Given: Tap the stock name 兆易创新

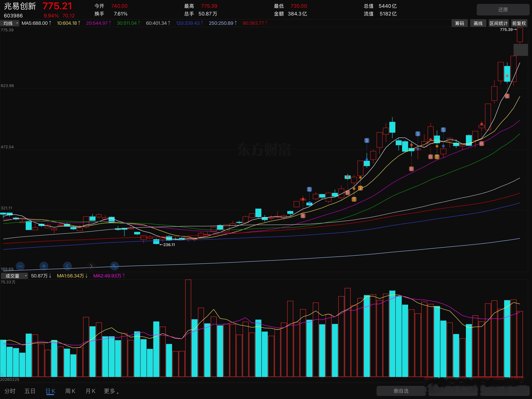Looking at the screenshot, I should [20, 6].
